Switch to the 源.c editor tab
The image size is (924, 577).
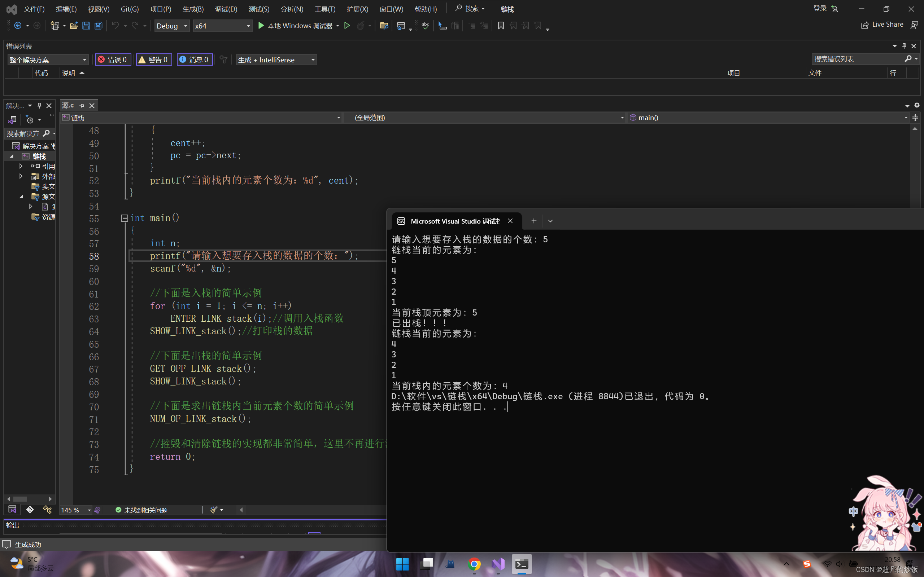pos(67,105)
